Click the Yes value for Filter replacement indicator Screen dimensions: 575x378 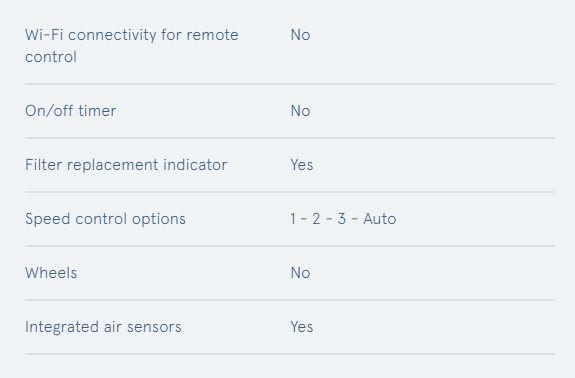pyautogui.click(x=302, y=165)
